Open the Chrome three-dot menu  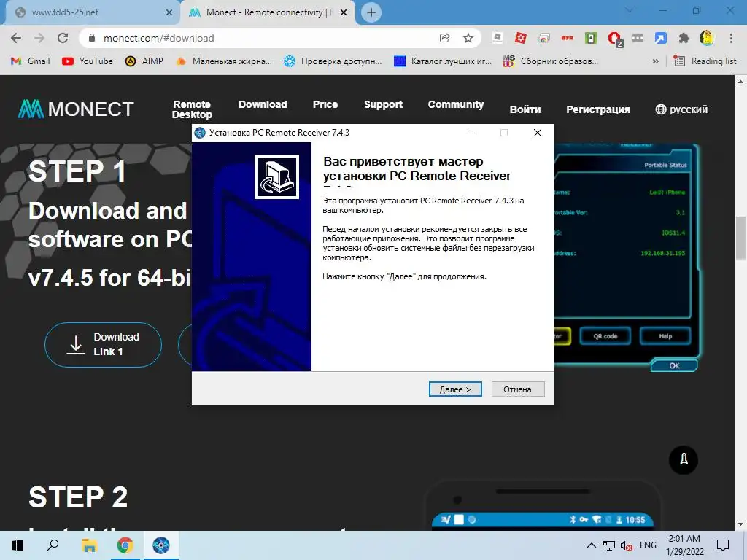pos(731,38)
